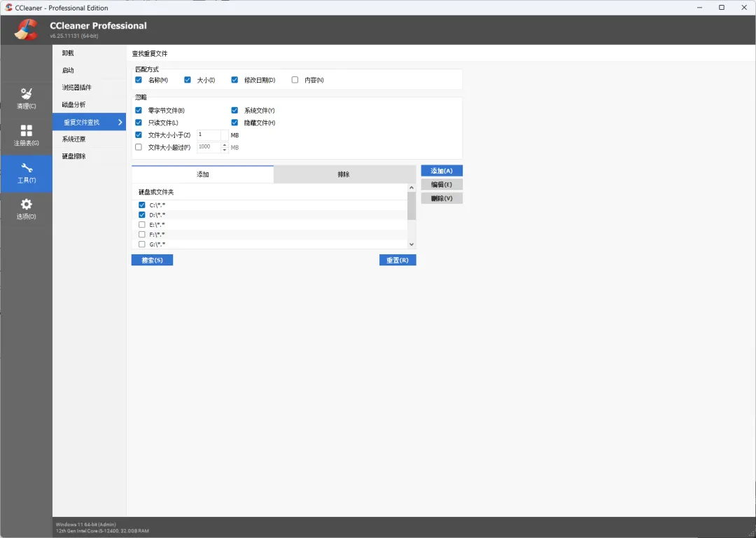The height and width of the screenshot is (538, 756).
Task: Click the 重置(R) reset button
Action: click(x=398, y=260)
